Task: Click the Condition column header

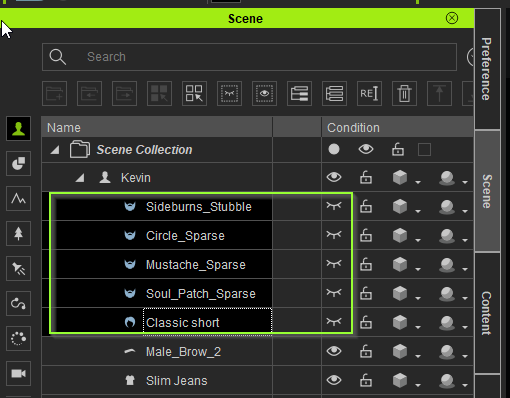Action: coord(397,127)
